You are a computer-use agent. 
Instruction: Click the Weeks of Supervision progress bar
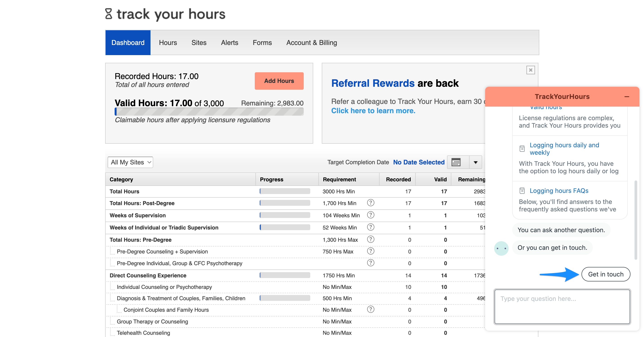click(x=285, y=215)
